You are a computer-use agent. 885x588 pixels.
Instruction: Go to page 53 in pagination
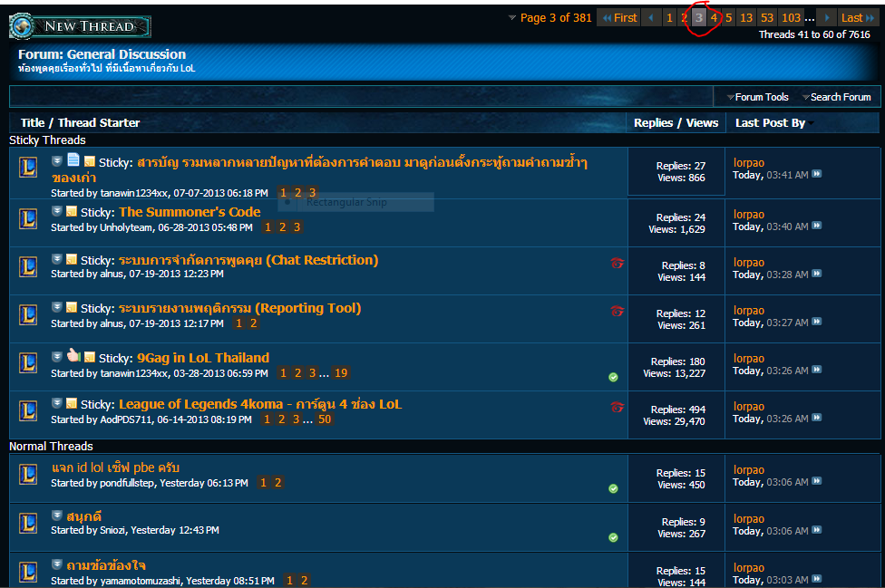click(767, 18)
